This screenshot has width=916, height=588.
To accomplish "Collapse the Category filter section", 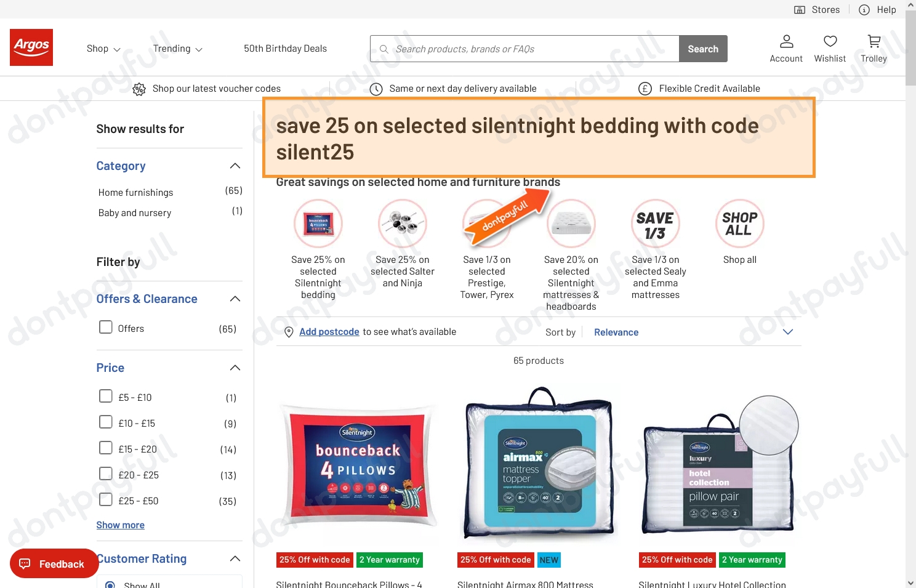I will (x=235, y=166).
